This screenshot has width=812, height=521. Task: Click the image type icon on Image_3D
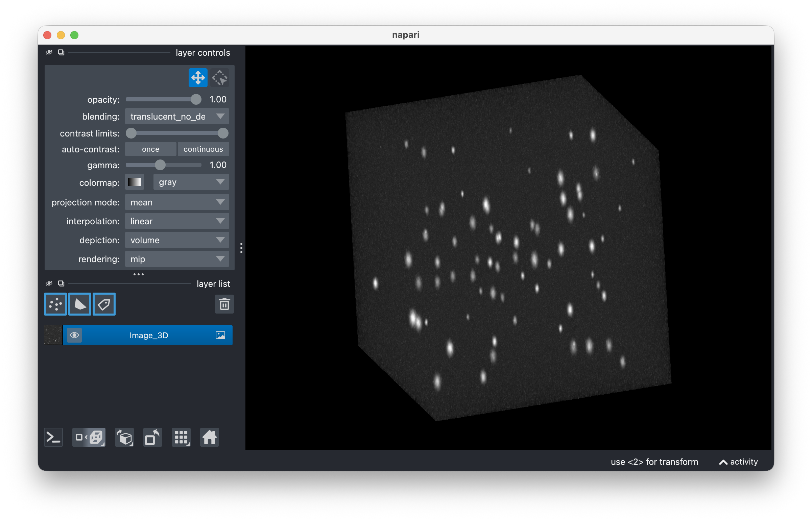point(220,335)
